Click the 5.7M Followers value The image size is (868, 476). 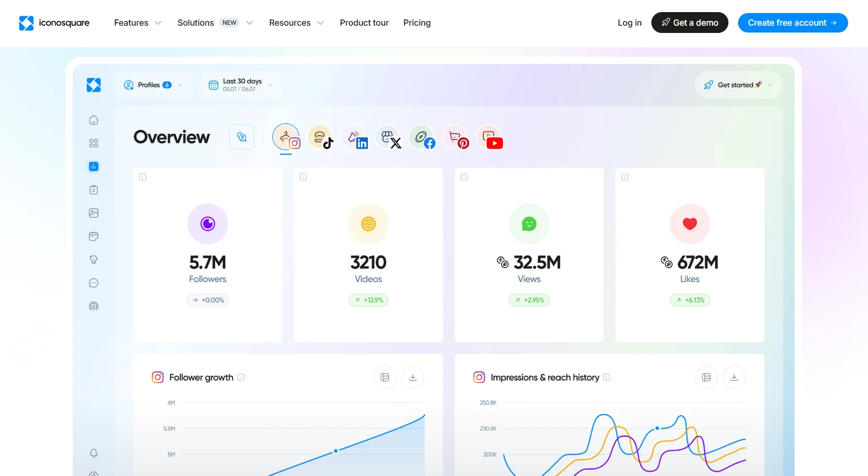(x=207, y=262)
